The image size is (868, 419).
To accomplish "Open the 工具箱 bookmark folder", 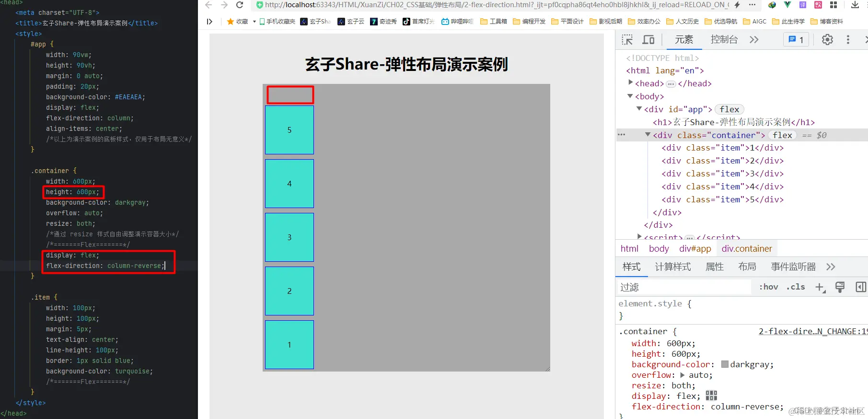I will (494, 22).
